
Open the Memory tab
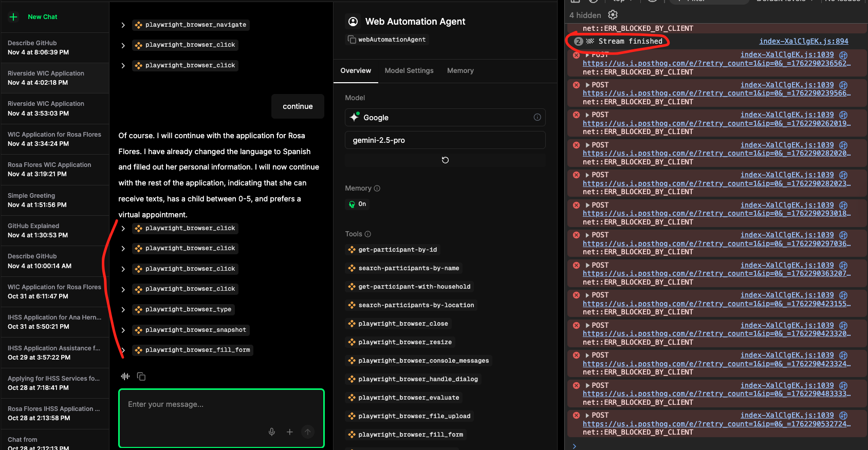460,71
